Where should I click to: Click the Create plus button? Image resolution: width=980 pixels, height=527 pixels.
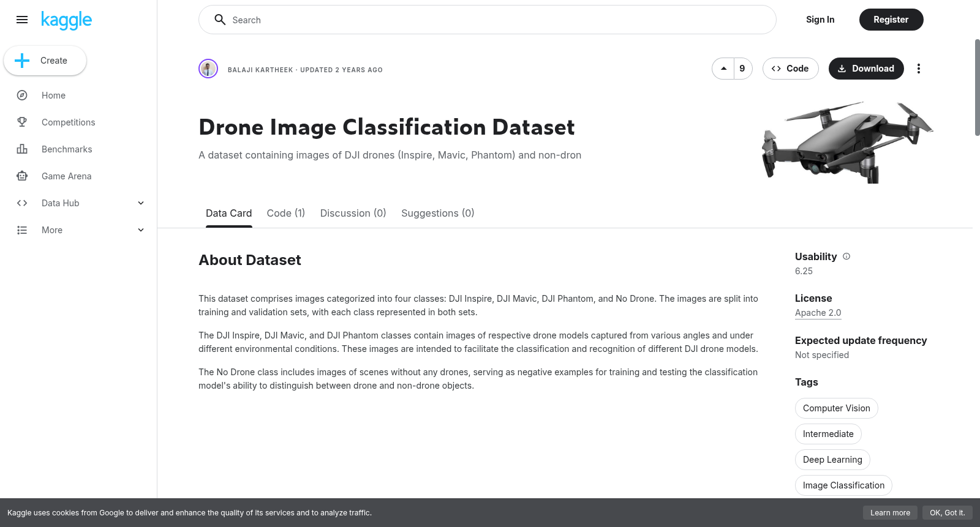tap(45, 61)
